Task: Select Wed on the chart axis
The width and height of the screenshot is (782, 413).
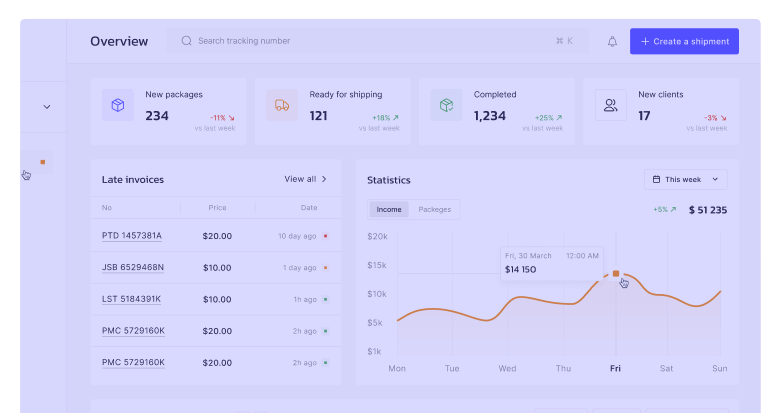Action: 507,368
